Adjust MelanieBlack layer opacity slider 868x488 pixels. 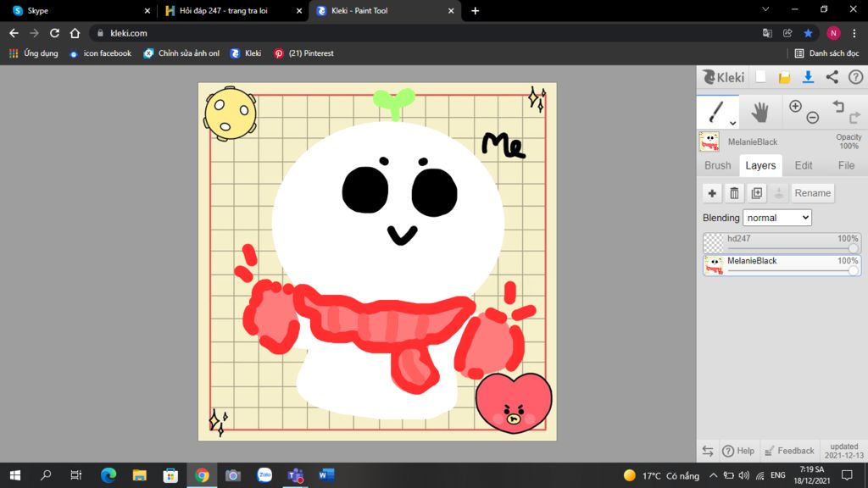point(853,270)
